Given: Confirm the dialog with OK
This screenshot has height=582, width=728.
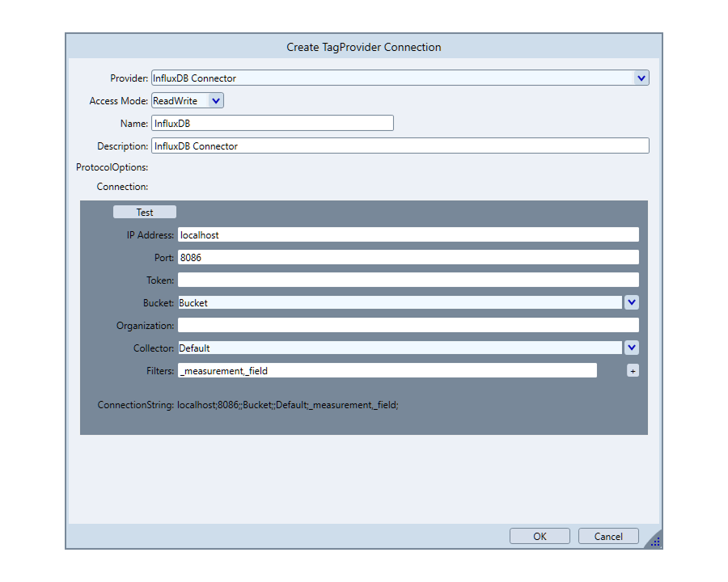Looking at the screenshot, I should pyautogui.click(x=540, y=536).
